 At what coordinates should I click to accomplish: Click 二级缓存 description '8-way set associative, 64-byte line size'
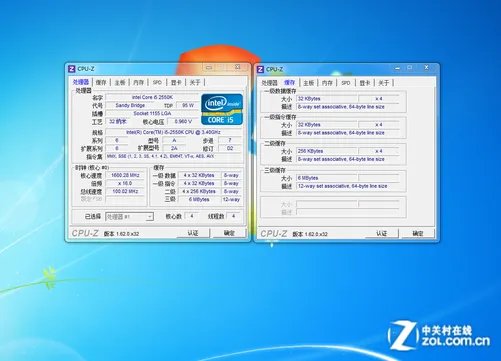click(348, 159)
